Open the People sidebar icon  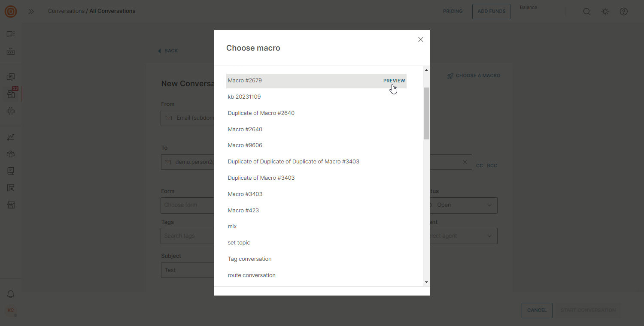click(11, 154)
